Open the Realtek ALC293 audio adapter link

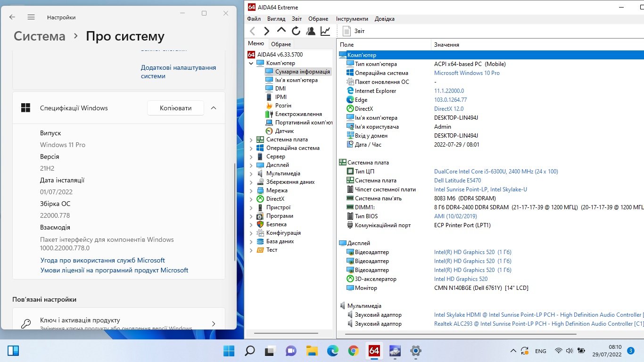pyautogui.click(x=539, y=324)
